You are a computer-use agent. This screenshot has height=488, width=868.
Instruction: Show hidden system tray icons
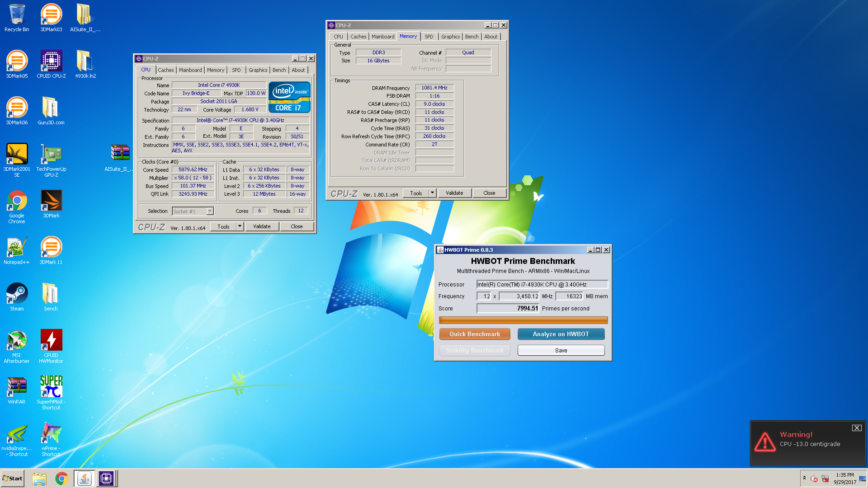[x=804, y=478]
